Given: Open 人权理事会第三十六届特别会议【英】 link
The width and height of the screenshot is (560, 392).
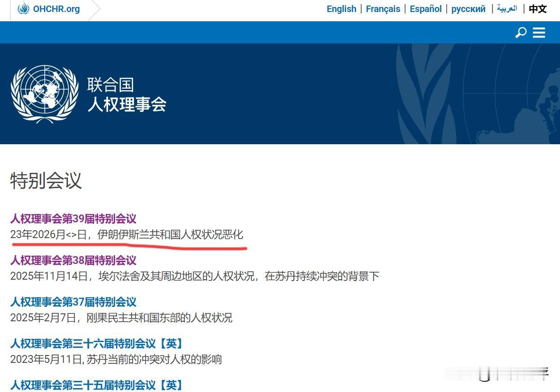Looking at the screenshot, I should 97,343.
